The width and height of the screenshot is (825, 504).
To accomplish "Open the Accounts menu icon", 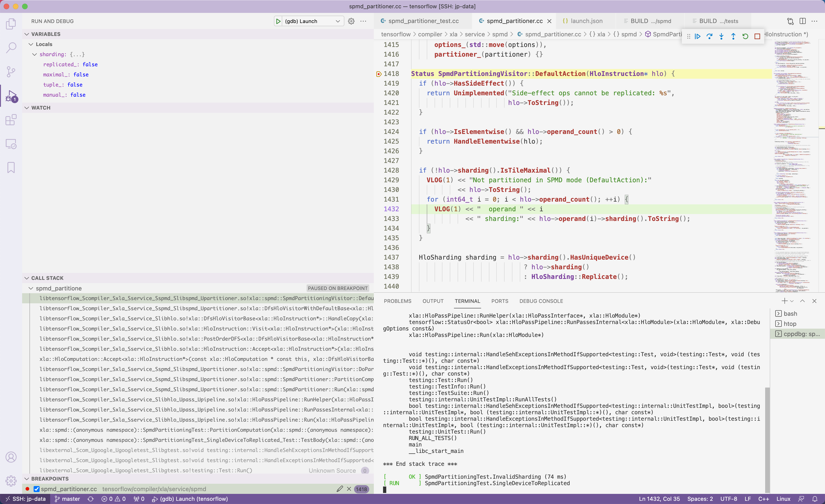I will click(11, 457).
